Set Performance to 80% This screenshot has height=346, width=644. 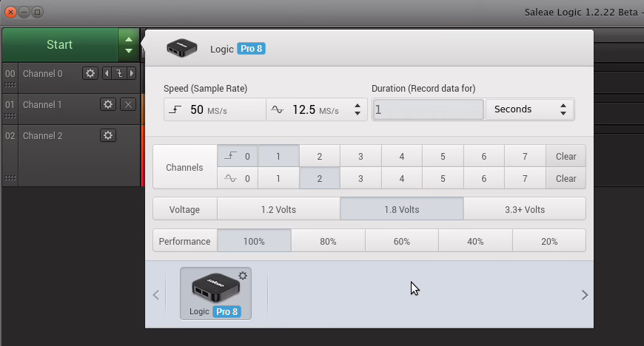(x=328, y=241)
